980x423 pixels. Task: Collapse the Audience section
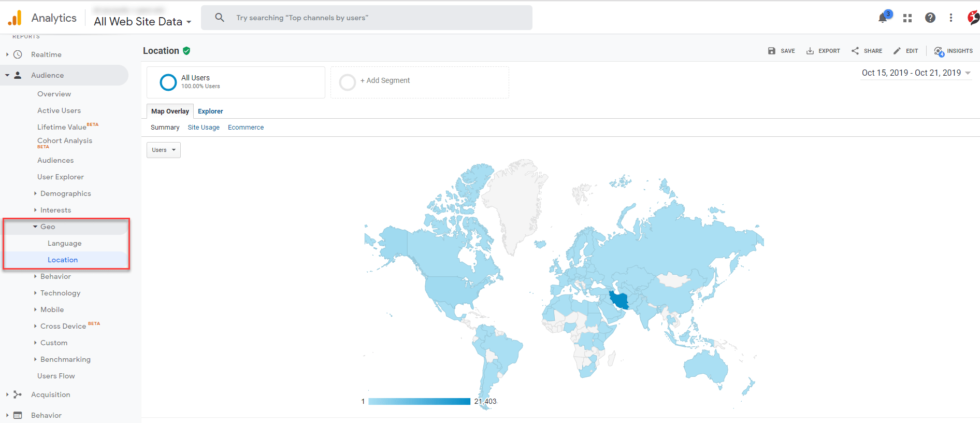click(7, 75)
